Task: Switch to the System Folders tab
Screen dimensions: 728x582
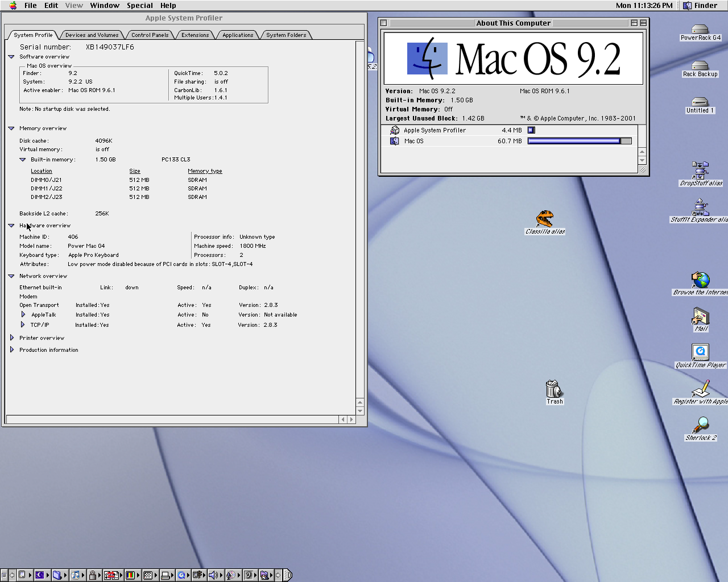Action: tap(286, 35)
